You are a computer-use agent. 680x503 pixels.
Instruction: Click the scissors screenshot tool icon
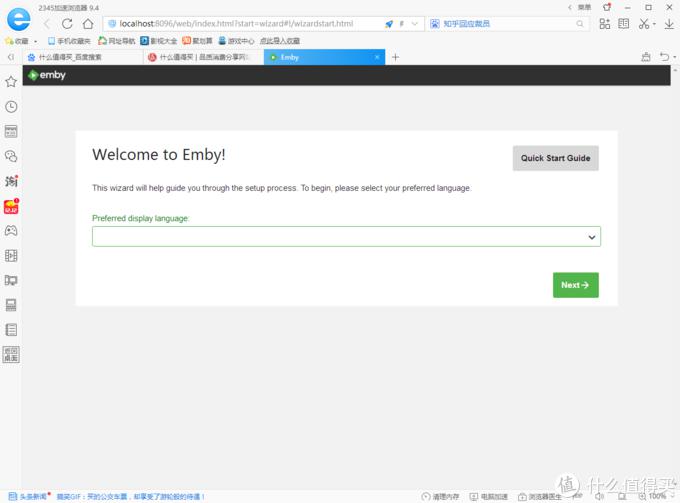[644, 24]
